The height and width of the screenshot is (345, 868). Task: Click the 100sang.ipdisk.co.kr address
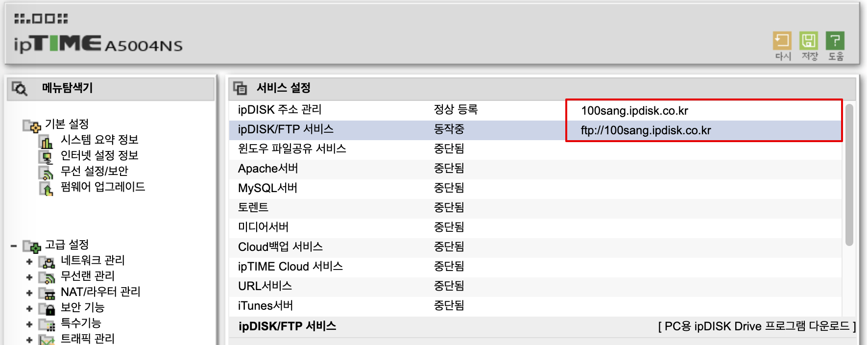pos(634,111)
